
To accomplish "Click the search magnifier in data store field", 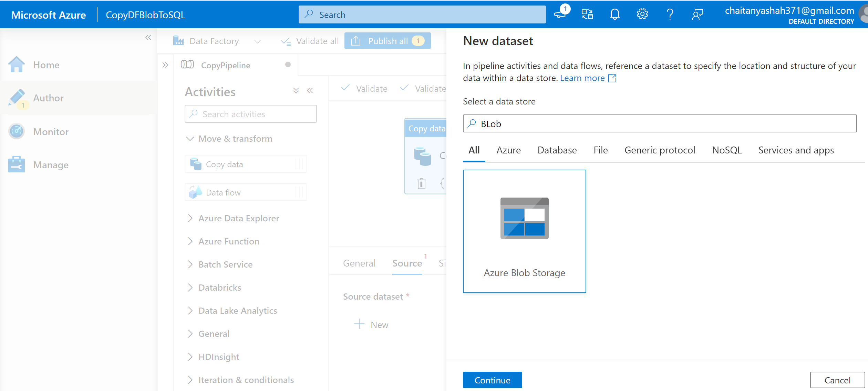I will point(472,123).
